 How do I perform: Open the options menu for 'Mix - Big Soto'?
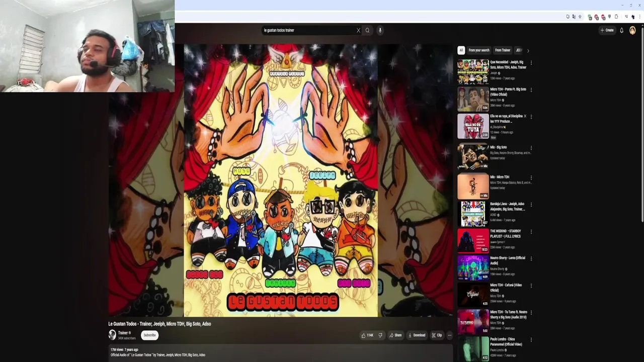[531, 148]
